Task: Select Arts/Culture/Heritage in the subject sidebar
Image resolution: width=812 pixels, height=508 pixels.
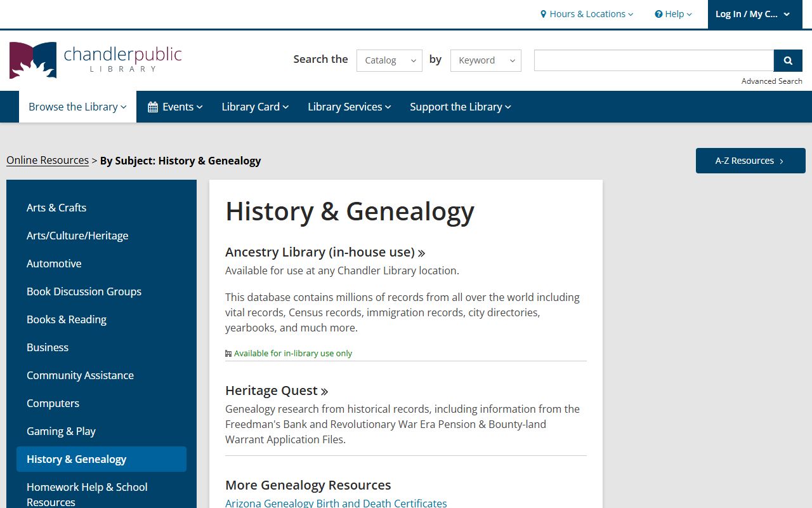Action: click(x=101, y=236)
